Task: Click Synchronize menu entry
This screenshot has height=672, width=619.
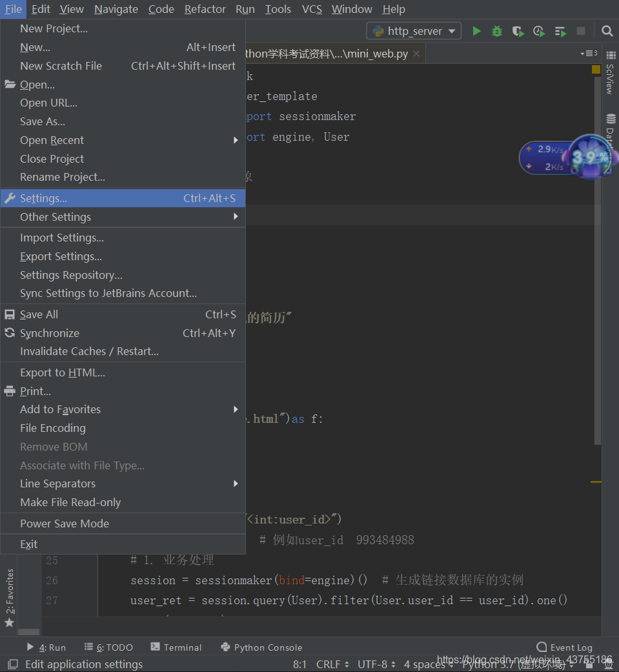Action: tap(123, 333)
